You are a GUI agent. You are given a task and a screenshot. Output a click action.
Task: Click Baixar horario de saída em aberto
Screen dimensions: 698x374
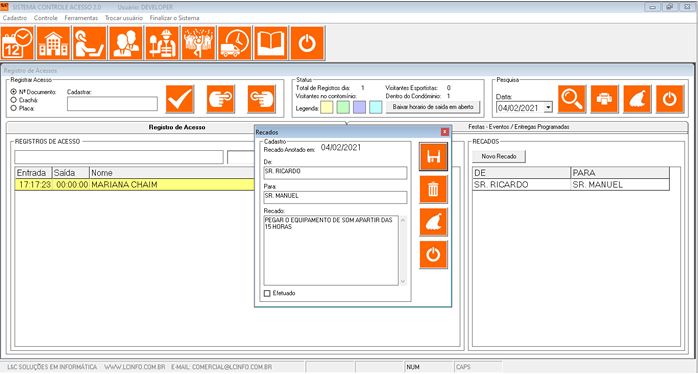point(433,107)
